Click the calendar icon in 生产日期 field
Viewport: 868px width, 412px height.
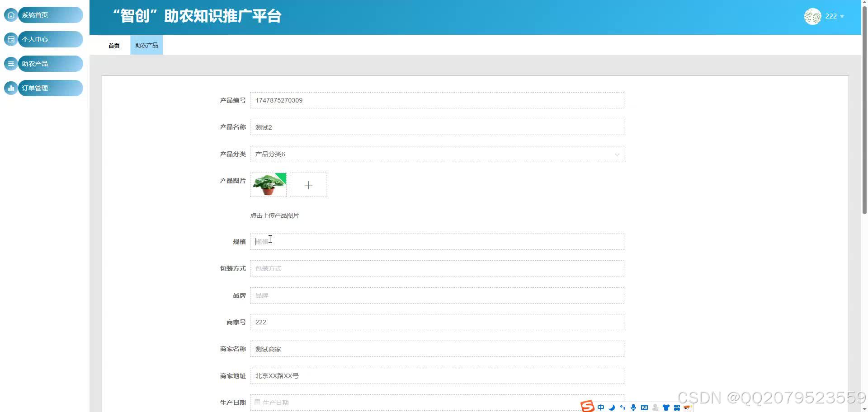(257, 402)
